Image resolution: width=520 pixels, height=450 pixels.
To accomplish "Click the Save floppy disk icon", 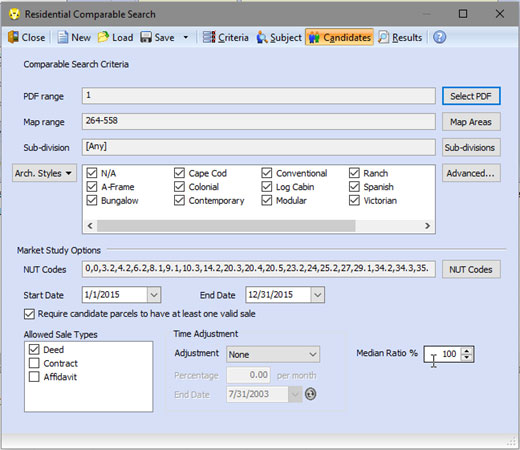I will click(146, 37).
